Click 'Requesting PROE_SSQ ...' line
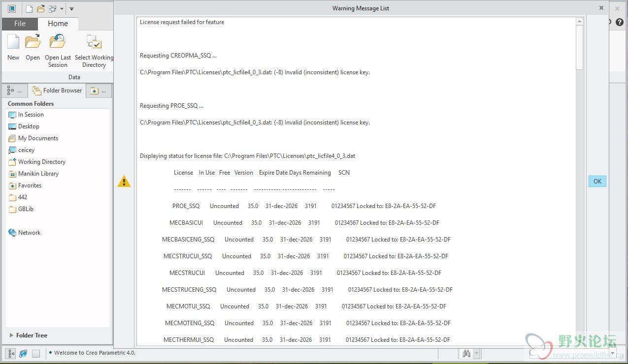Viewport: 628px width, 364px height. click(x=171, y=106)
